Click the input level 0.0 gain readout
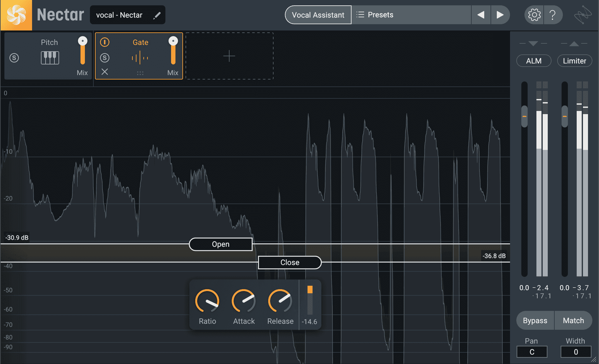This screenshot has height=364, width=599. [524, 288]
